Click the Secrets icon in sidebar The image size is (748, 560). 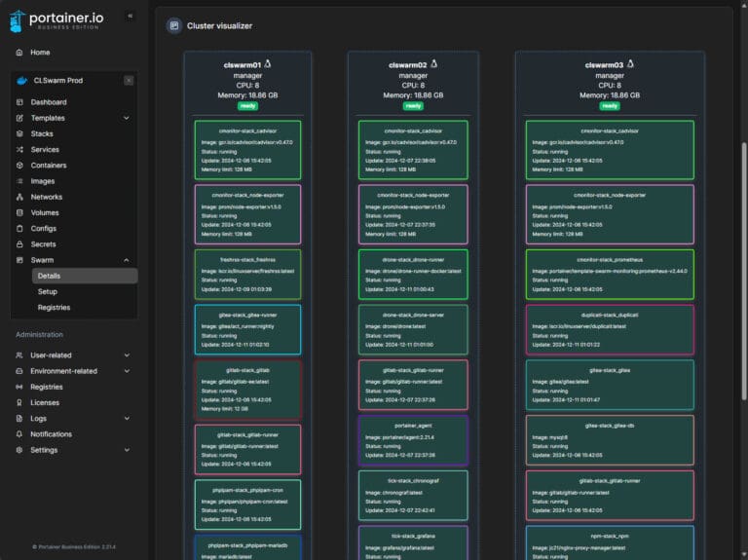point(19,244)
